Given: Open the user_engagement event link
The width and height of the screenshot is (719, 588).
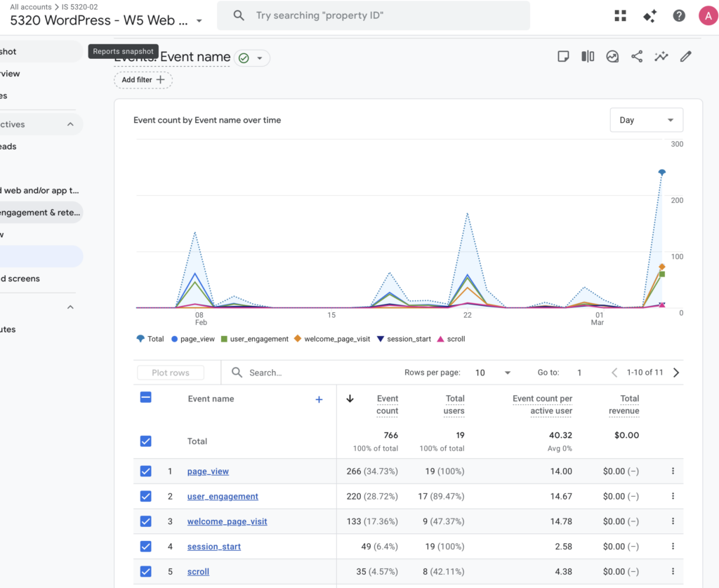Looking at the screenshot, I should click(x=223, y=497).
